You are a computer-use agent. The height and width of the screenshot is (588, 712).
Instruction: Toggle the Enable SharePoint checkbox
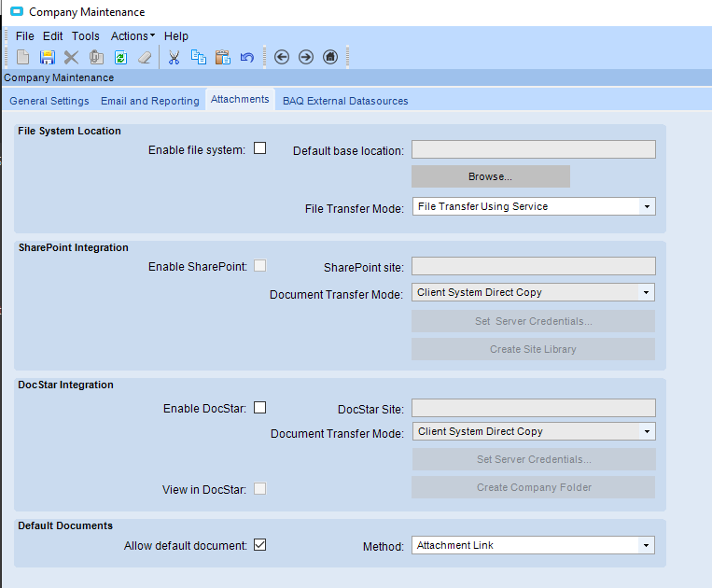pyautogui.click(x=259, y=265)
